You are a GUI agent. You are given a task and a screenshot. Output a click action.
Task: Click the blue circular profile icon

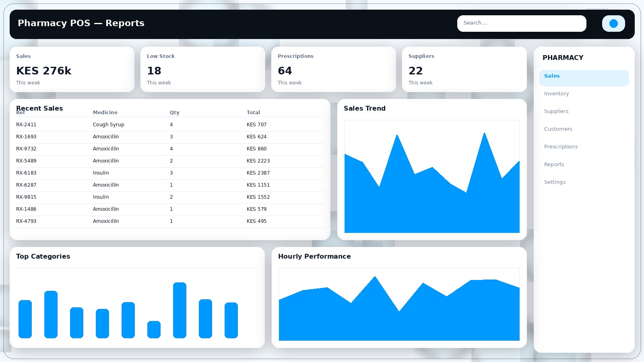tap(613, 23)
